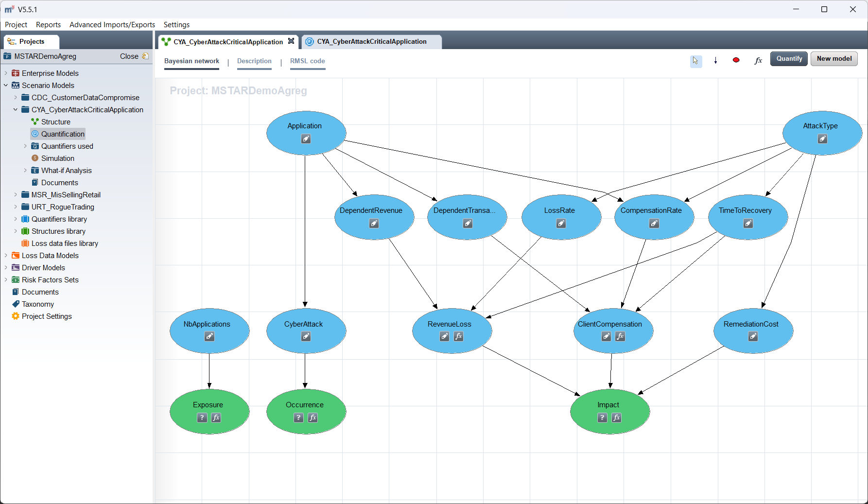Open the Project menu
Image resolution: width=868 pixels, height=504 pixels.
tap(16, 25)
